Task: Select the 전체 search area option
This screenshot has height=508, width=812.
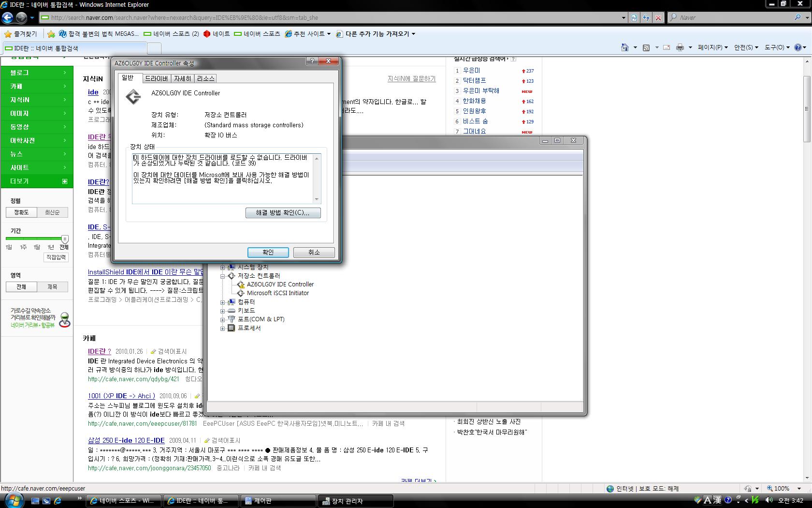Action: (x=22, y=287)
